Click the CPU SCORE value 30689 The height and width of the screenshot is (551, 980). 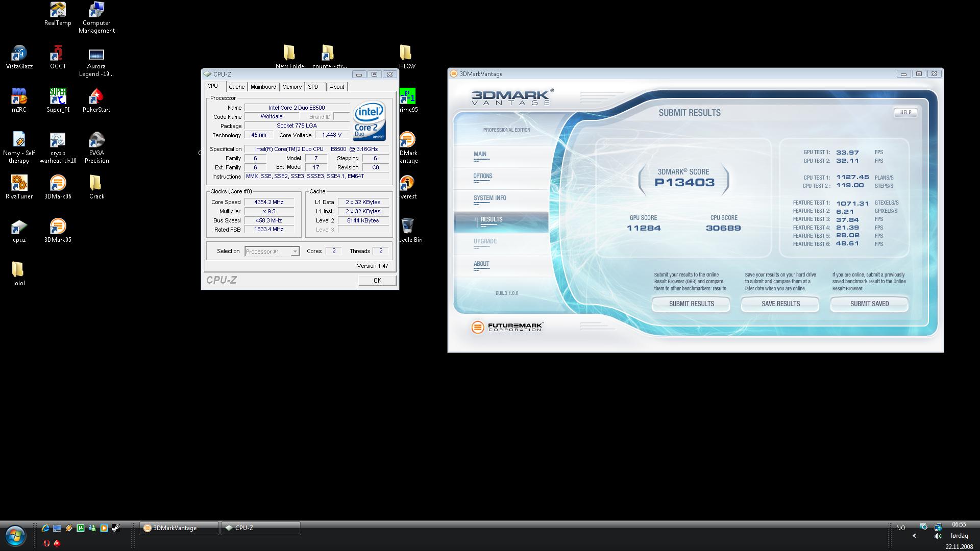coord(723,228)
